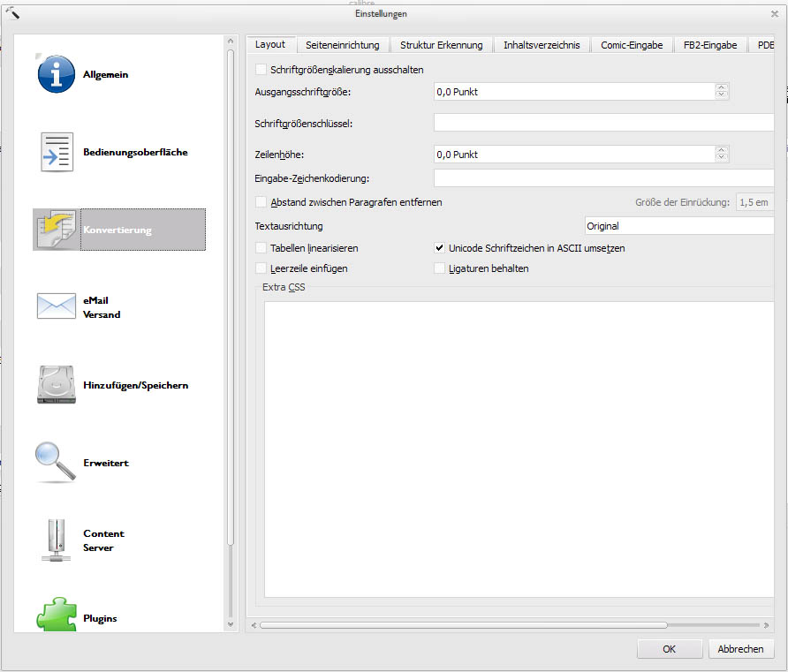Open the Inhaltsverzeichnis tab
This screenshot has height=672, width=788.
coord(542,45)
